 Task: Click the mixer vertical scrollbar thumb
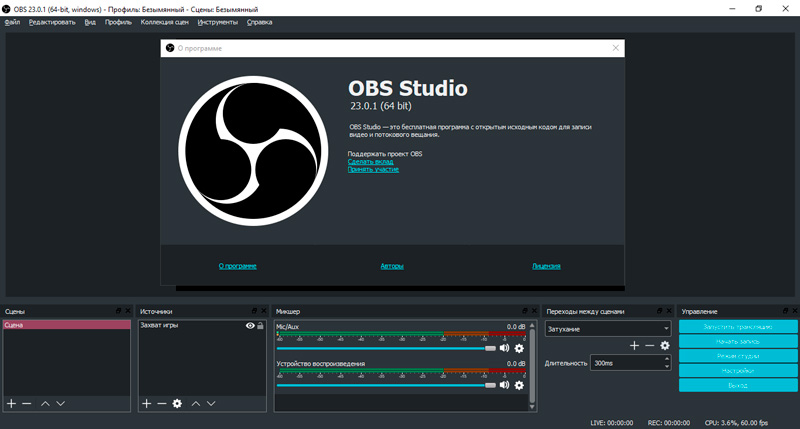[532, 366]
